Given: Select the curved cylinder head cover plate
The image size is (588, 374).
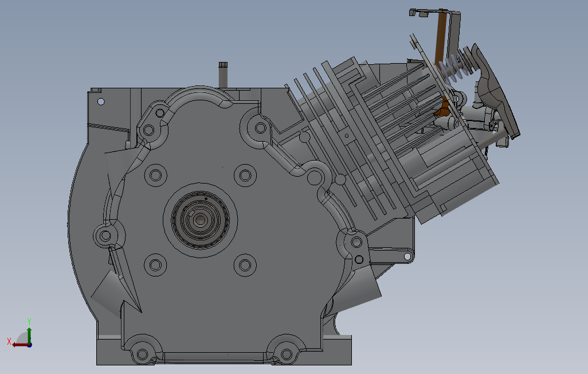Looking at the screenshot, I should click(495, 91).
